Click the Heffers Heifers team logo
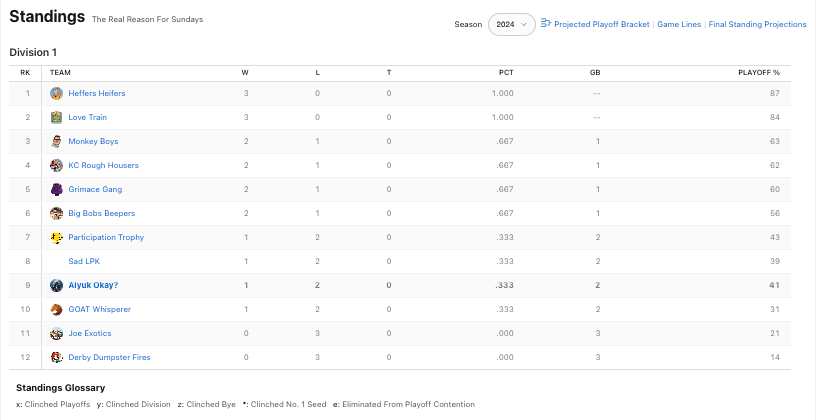The width and height of the screenshot is (816, 420). point(57,93)
